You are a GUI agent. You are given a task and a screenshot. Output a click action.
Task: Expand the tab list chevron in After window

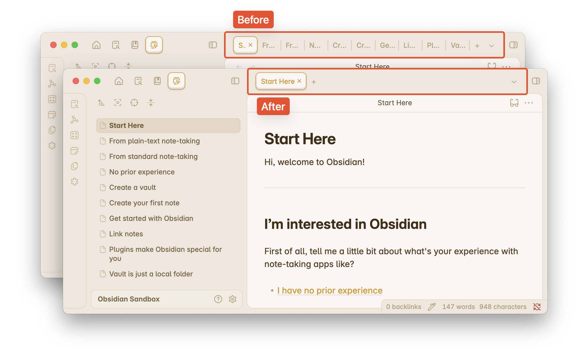(514, 82)
